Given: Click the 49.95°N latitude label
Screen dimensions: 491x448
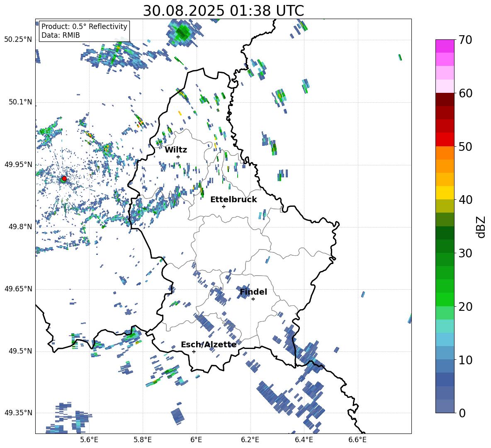Looking at the screenshot, I should (x=18, y=165).
